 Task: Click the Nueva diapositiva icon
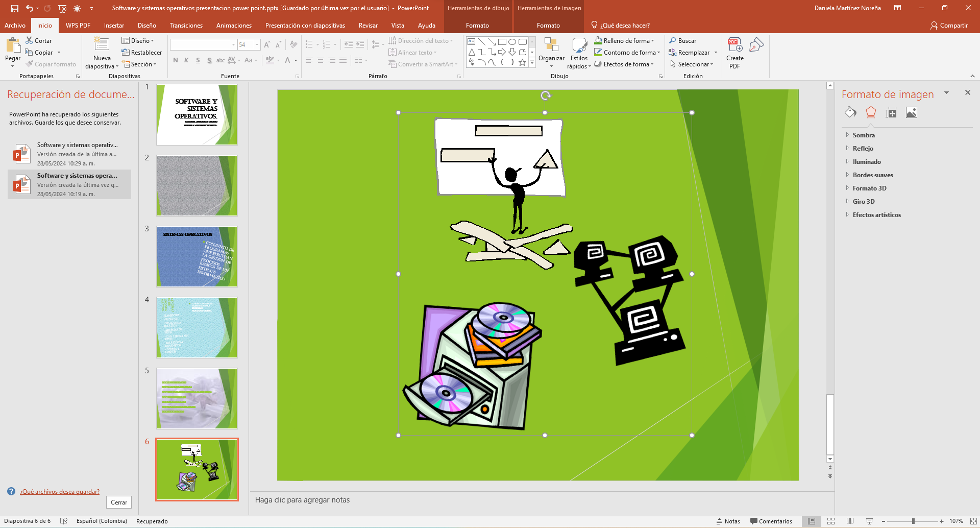(x=102, y=46)
